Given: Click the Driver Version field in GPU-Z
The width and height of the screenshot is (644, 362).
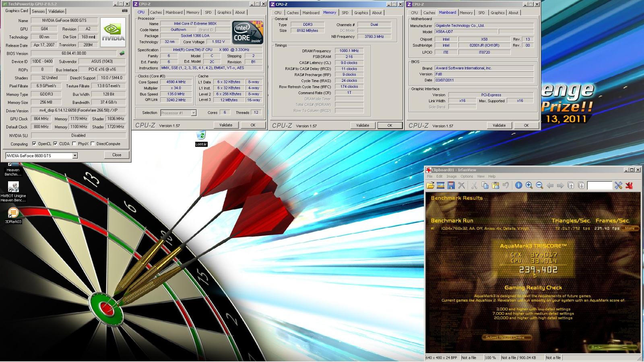Looking at the screenshot, I should click(78, 110).
